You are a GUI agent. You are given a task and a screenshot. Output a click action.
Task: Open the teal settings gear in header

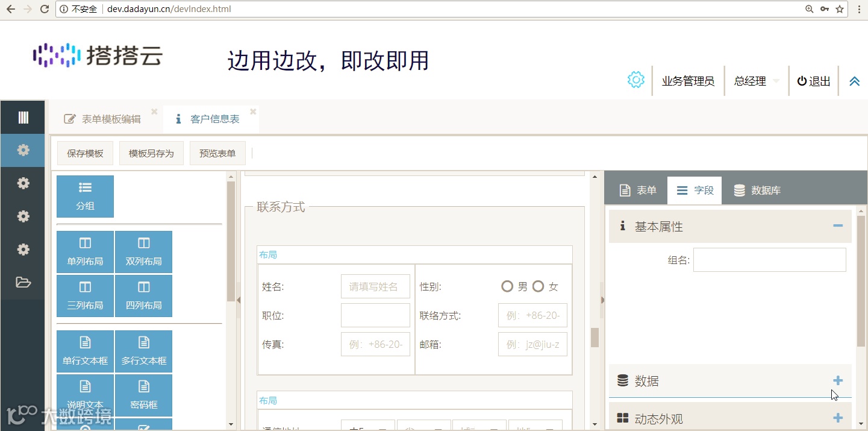tap(635, 80)
